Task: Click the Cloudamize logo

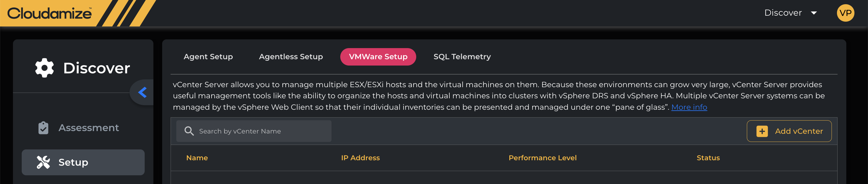Action: (49, 14)
